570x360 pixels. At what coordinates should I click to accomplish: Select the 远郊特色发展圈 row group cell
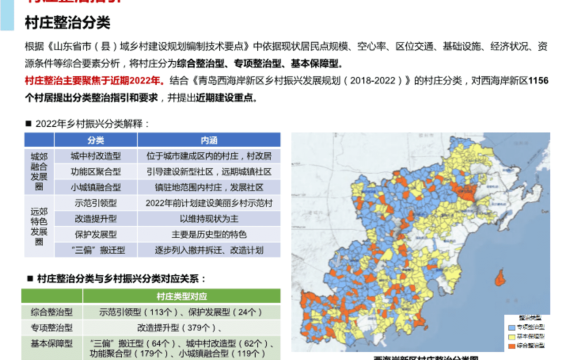click(x=39, y=226)
